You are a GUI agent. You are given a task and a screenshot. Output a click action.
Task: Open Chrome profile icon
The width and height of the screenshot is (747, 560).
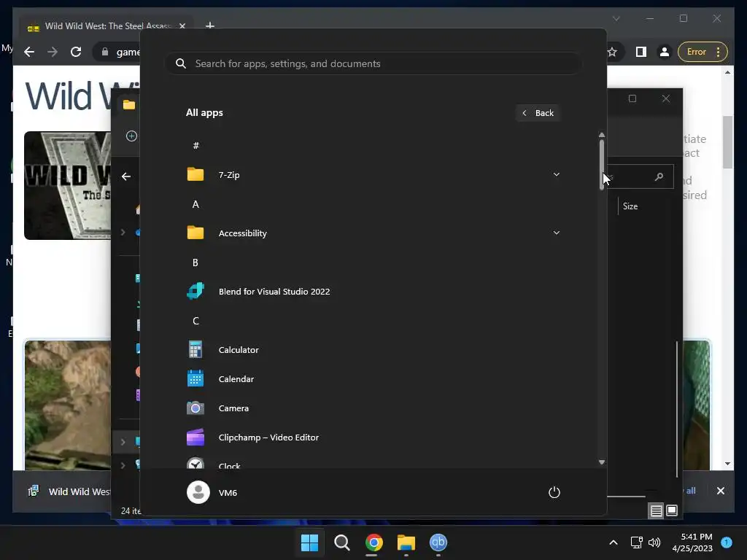(664, 52)
